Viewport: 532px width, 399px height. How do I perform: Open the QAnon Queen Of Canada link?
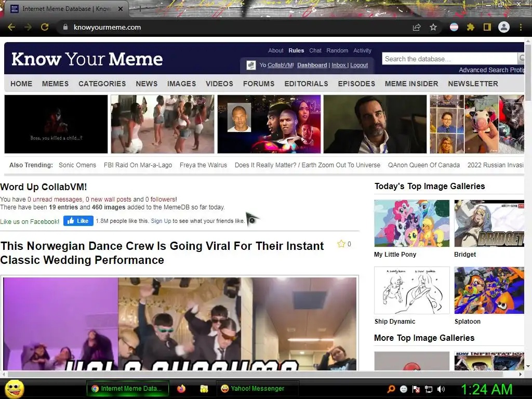coord(424,165)
